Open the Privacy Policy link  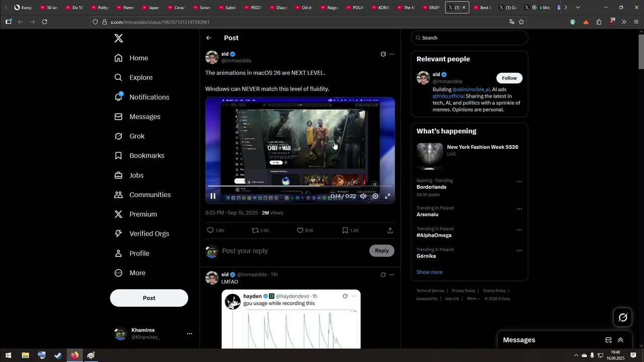[x=463, y=291]
